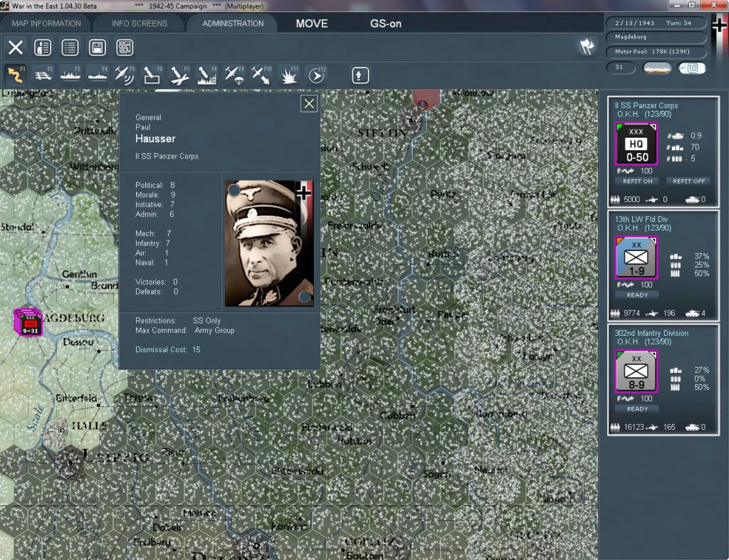
Task: Click the II SS Panzer Corps unit name
Action: coord(646,105)
